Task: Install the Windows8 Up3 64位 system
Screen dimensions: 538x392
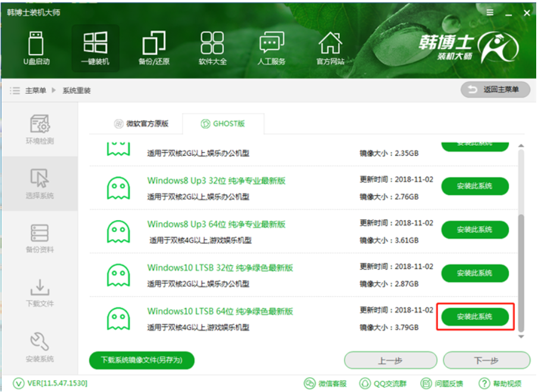Action: pos(475,230)
